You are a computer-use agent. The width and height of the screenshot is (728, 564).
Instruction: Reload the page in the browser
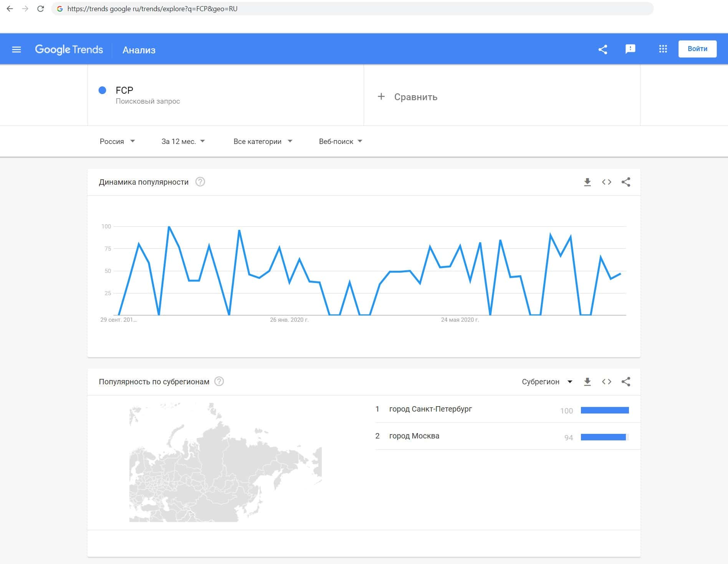(x=40, y=9)
